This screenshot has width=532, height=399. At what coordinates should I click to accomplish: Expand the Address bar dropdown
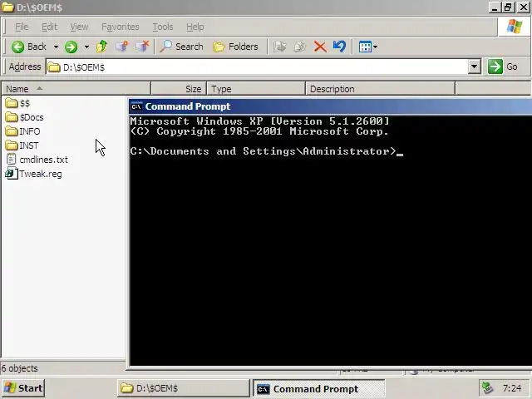pyautogui.click(x=475, y=66)
